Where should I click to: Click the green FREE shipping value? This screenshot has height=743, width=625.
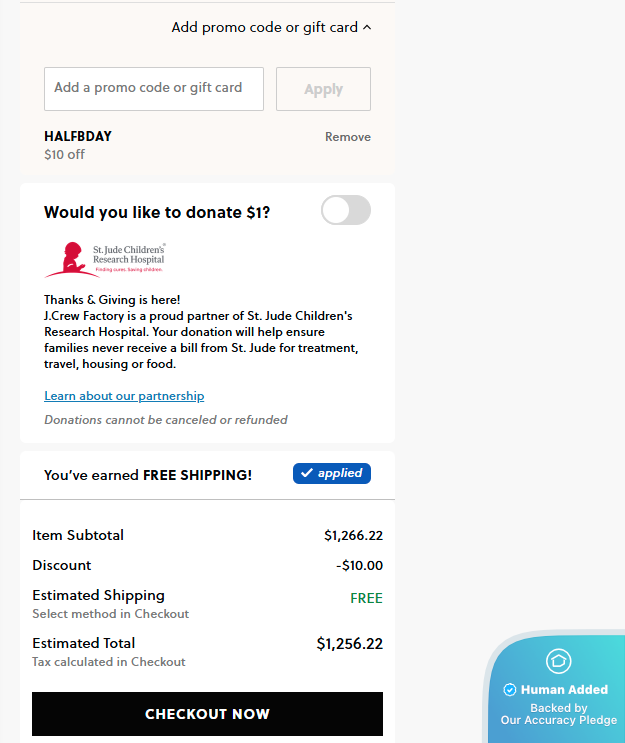click(x=366, y=598)
